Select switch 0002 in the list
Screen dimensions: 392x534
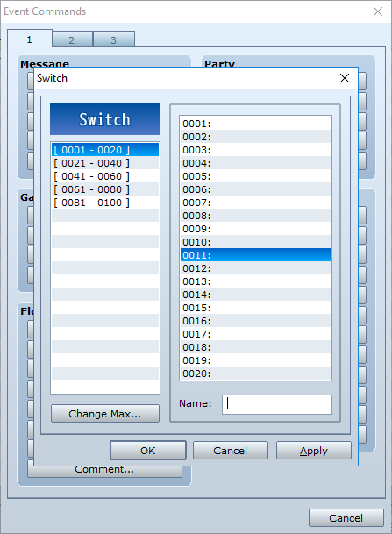pos(255,137)
